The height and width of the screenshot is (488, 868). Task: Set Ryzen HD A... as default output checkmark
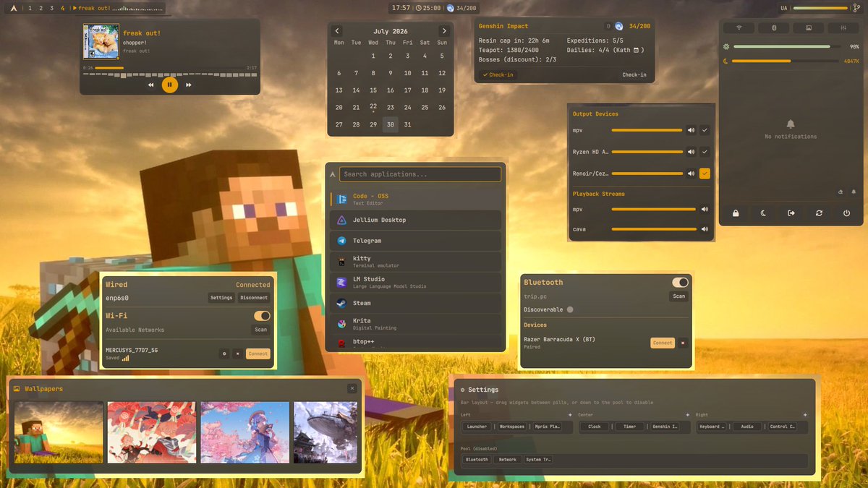705,152
